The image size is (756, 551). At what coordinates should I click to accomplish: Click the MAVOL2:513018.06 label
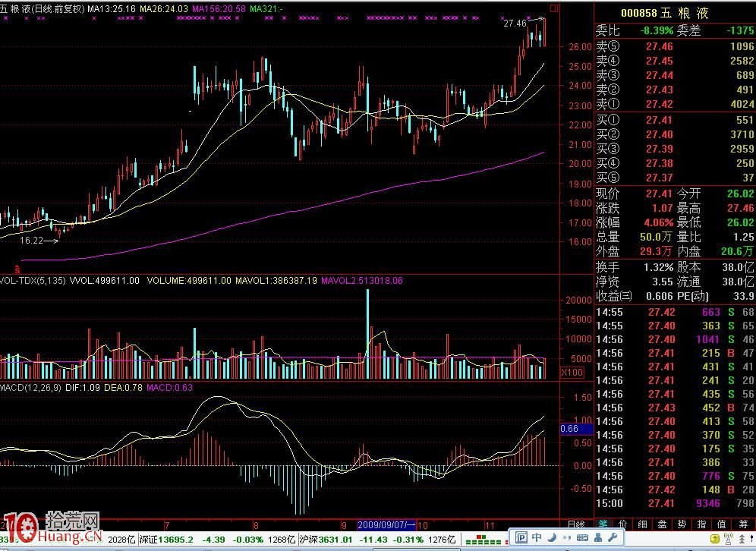point(361,280)
